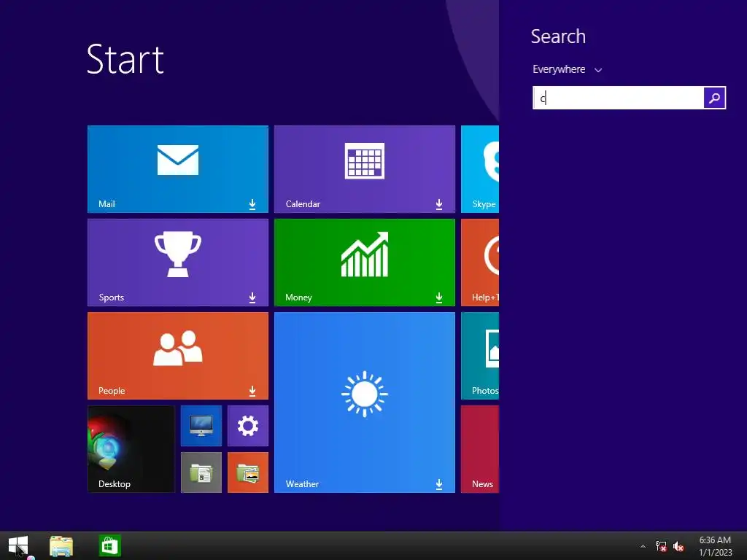Open the Money tile
Viewport: 747px width, 560px height.
(365, 262)
